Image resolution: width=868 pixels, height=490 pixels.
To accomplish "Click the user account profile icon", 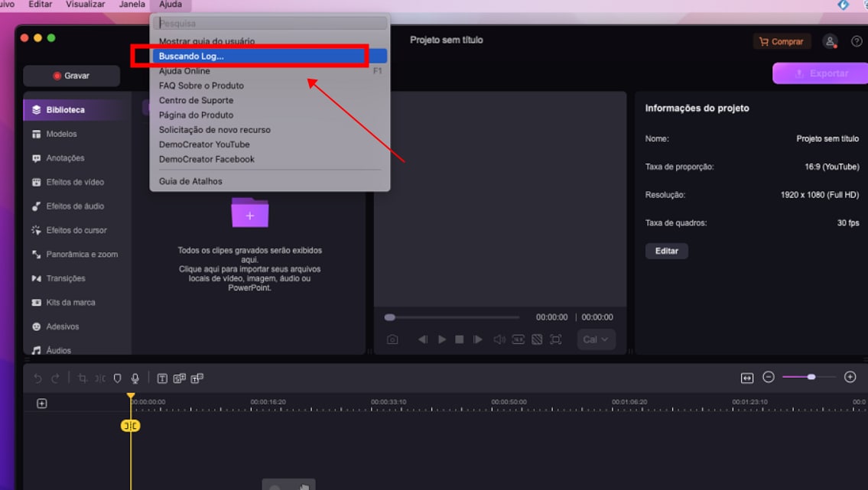I will [x=830, y=41].
